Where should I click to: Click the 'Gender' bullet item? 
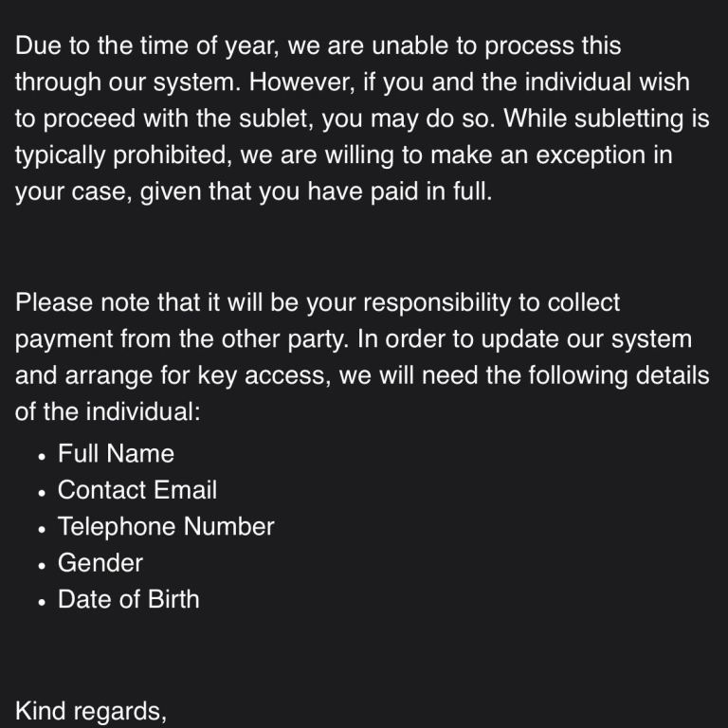coord(100,563)
